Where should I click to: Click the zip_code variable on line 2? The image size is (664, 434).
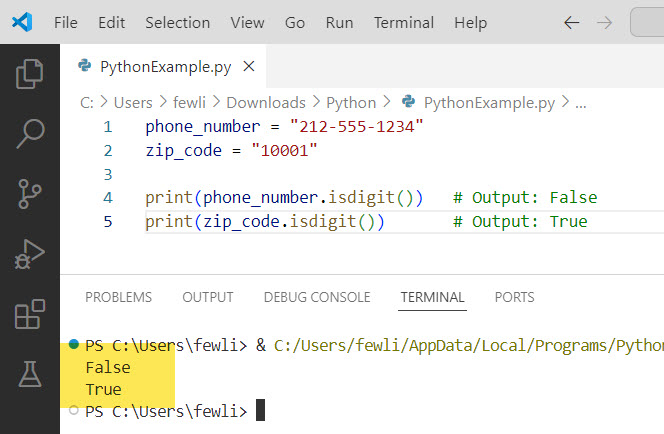click(x=183, y=151)
